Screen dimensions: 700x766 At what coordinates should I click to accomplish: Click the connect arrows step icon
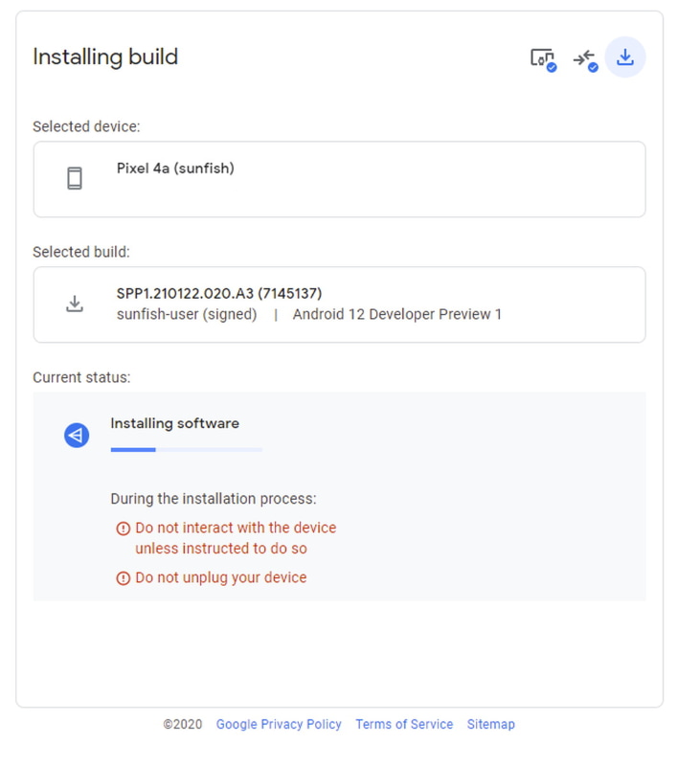(584, 59)
